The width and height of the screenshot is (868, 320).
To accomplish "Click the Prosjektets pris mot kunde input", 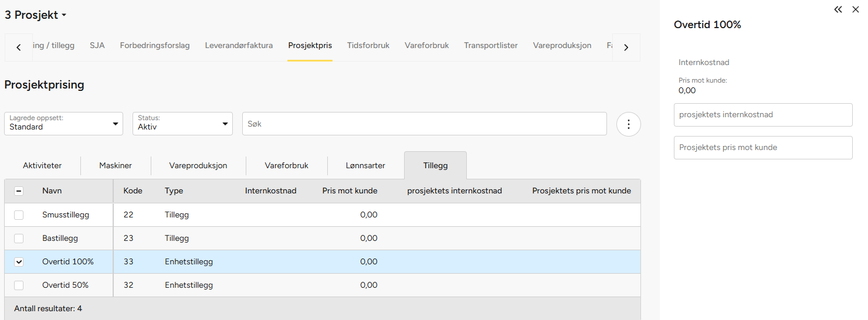I will click(762, 148).
